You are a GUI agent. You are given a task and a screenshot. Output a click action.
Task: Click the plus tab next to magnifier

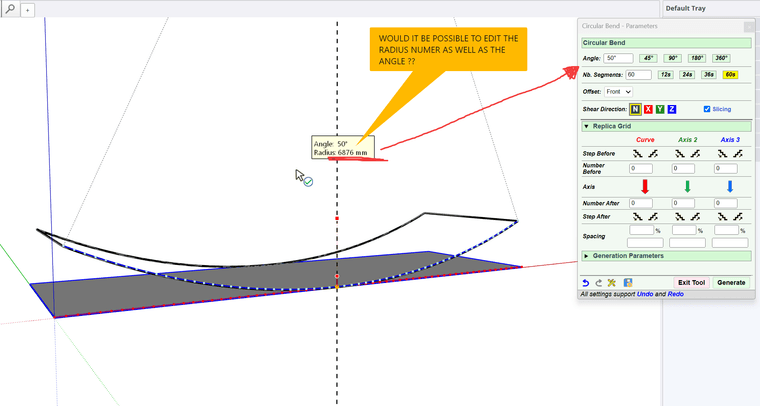28,10
